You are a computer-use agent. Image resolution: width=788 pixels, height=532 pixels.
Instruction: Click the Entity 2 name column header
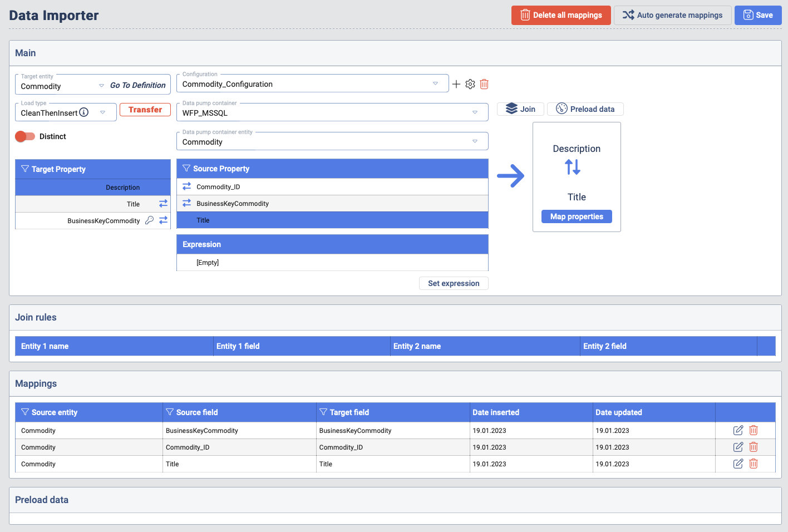click(x=485, y=346)
